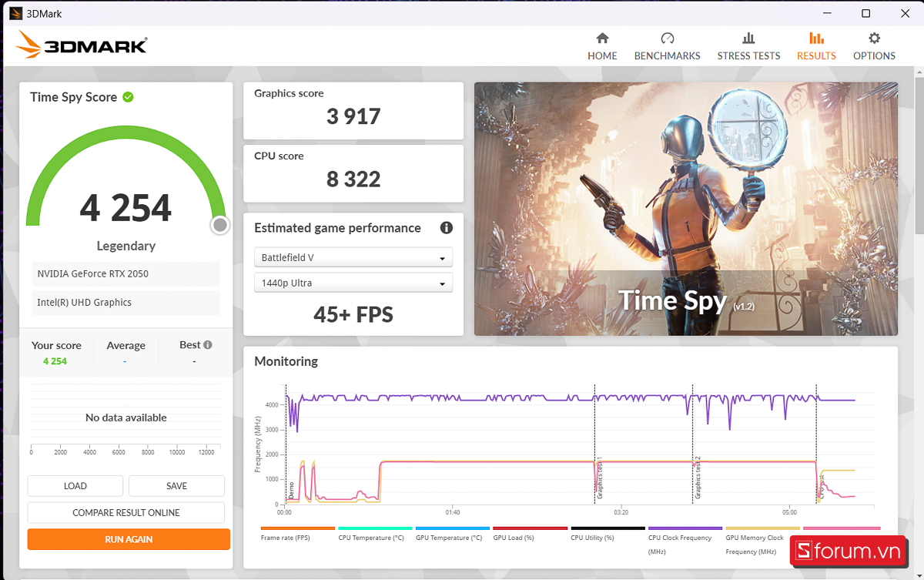Toggle the GPU Memory Clock Frequency legend series

click(x=762, y=541)
